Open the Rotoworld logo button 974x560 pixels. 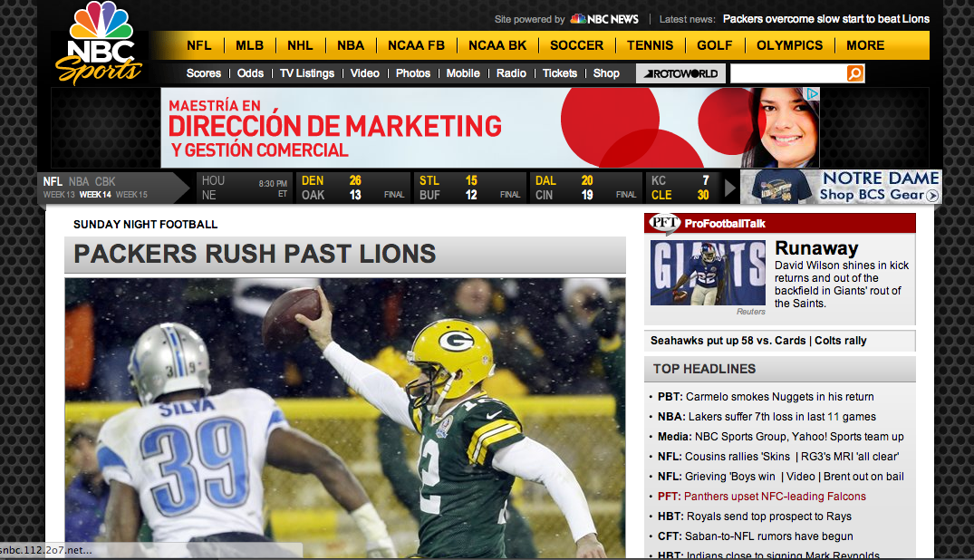(680, 73)
